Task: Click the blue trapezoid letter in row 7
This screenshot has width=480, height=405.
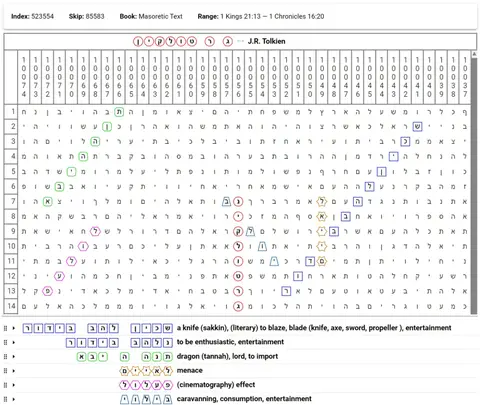Action: 226,202
